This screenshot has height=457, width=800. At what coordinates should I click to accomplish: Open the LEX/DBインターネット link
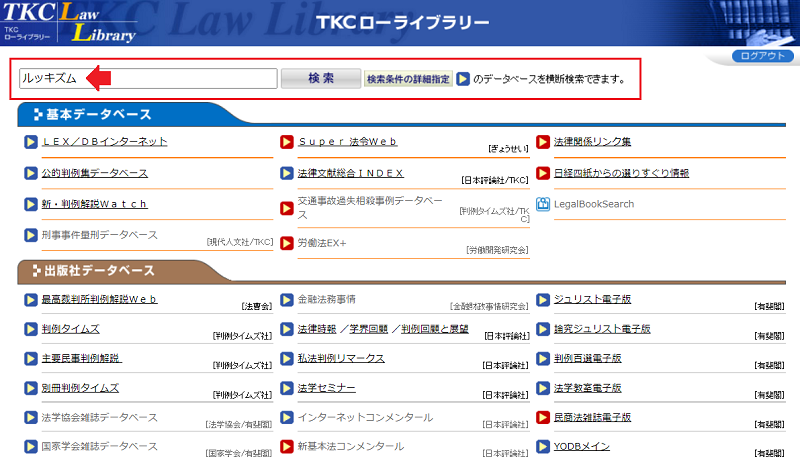pyautogui.click(x=105, y=141)
